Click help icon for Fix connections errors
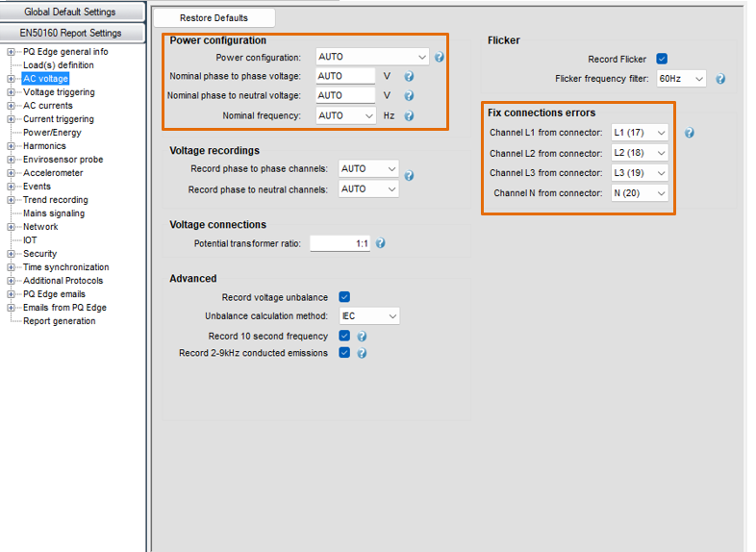This screenshot has height=552, width=756. tap(690, 133)
